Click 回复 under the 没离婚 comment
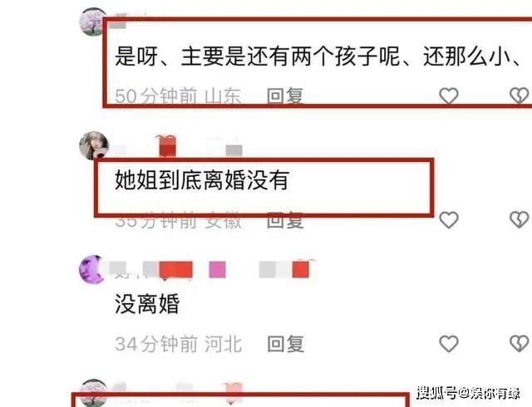The height and width of the screenshot is (407, 532). click(285, 344)
